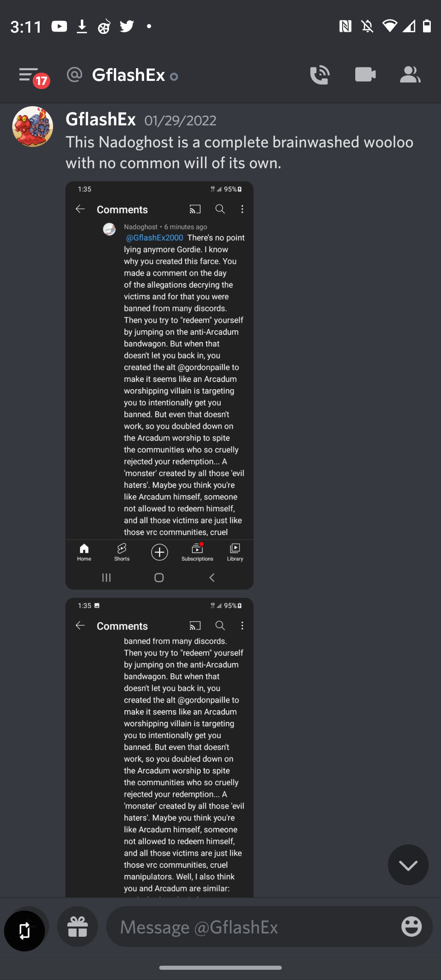441x980 pixels.
Task: Open first Nadoghost comment screenshot attachment
Action: (159, 385)
